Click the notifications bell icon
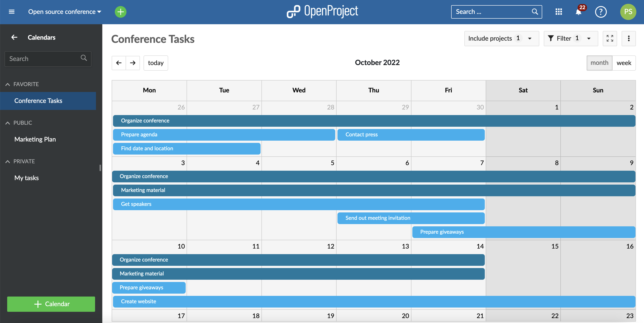Screen dimensions: 644x323 click(579, 11)
